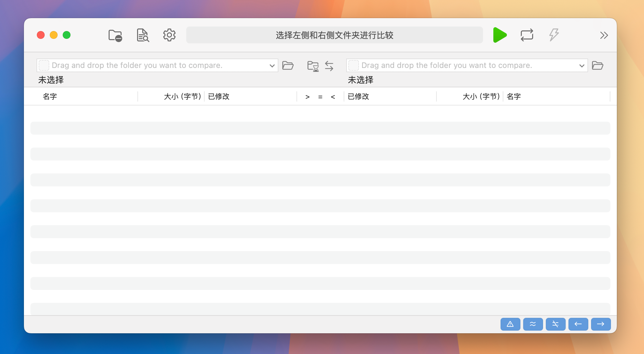The image size is (644, 354).
Task: Click the less-than column header
Action: point(333,97)
